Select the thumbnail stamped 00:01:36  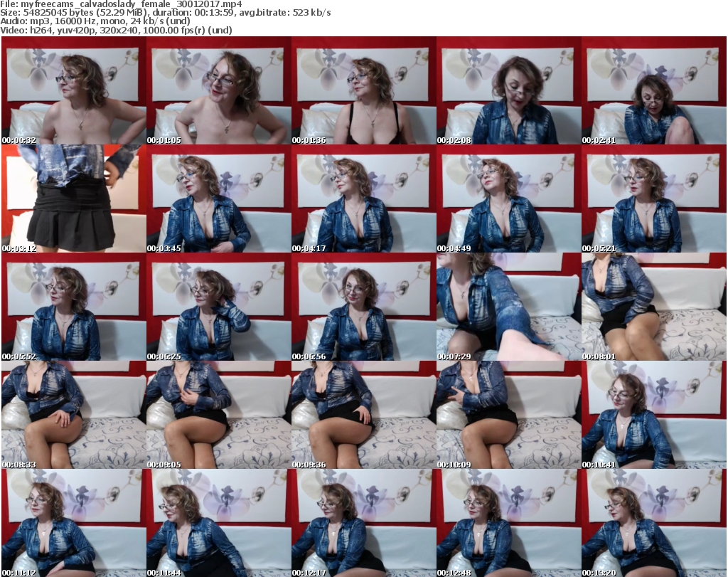tap(363, 90)
